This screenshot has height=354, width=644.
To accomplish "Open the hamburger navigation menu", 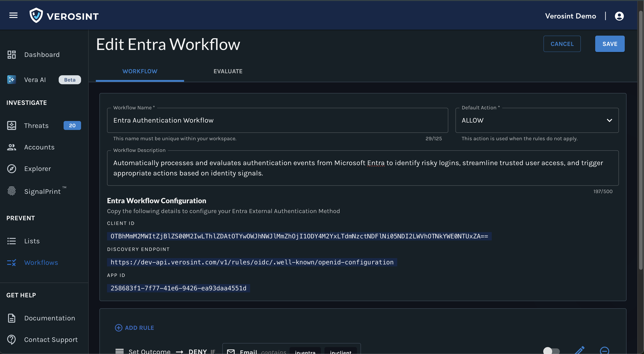I will click(x=13, y=15).
